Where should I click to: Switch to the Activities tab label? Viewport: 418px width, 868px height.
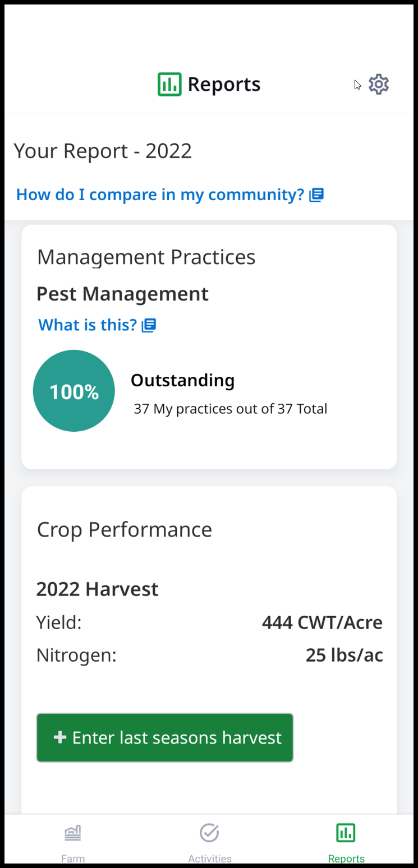209,858
